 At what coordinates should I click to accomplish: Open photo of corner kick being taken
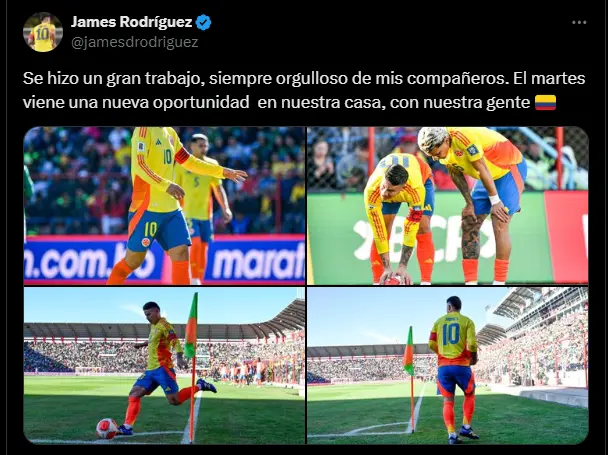(x=164, y=366)
